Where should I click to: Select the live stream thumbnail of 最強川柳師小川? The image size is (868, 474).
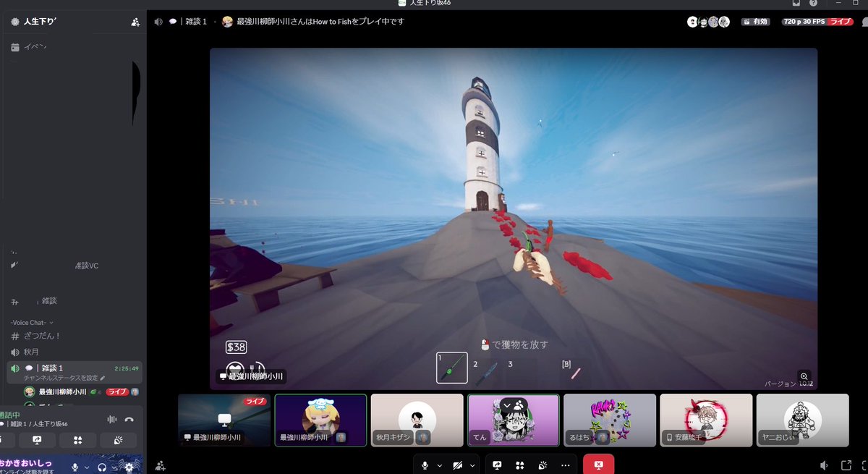[224, 420]
